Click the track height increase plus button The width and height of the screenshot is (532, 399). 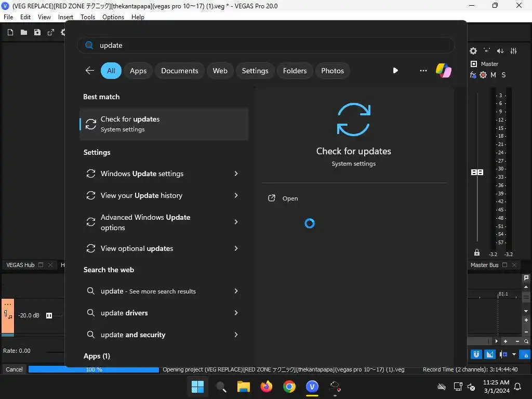[526, 320]
